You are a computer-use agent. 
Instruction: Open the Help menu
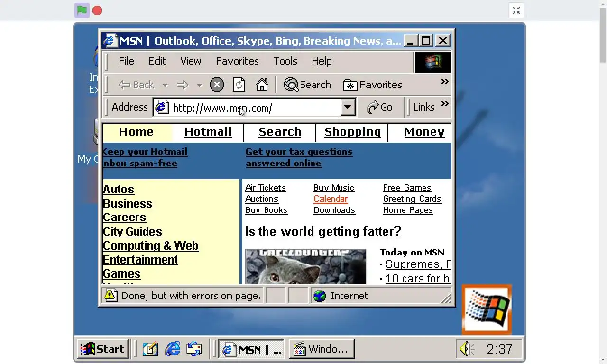point(322,62)
